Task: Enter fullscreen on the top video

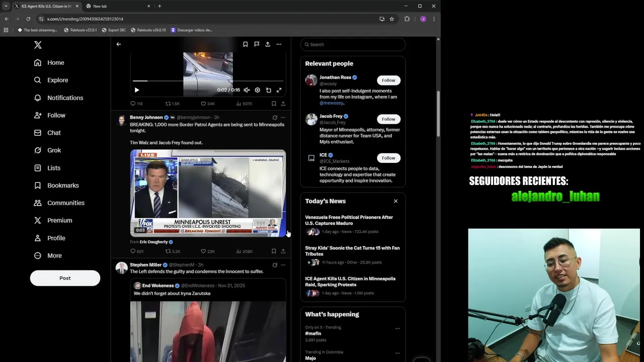Action: click(x=279, y=90)
